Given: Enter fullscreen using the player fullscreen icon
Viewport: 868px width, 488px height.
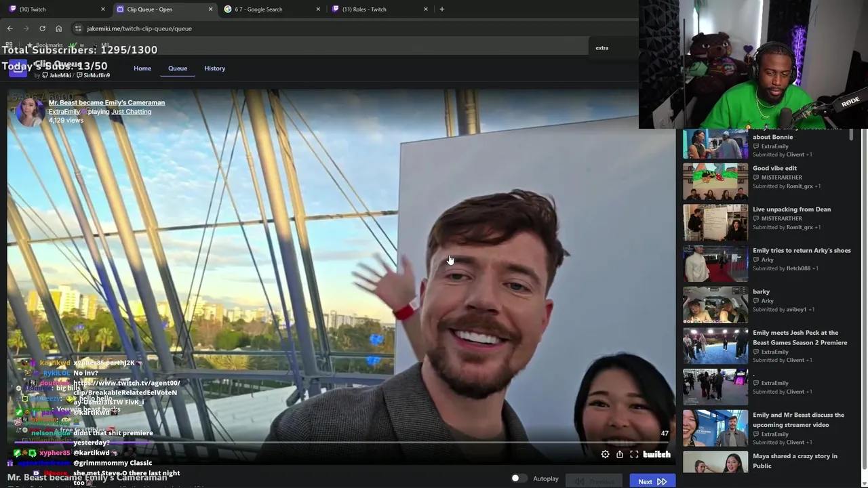Looking at the screenshot, I should click(634, 455).
